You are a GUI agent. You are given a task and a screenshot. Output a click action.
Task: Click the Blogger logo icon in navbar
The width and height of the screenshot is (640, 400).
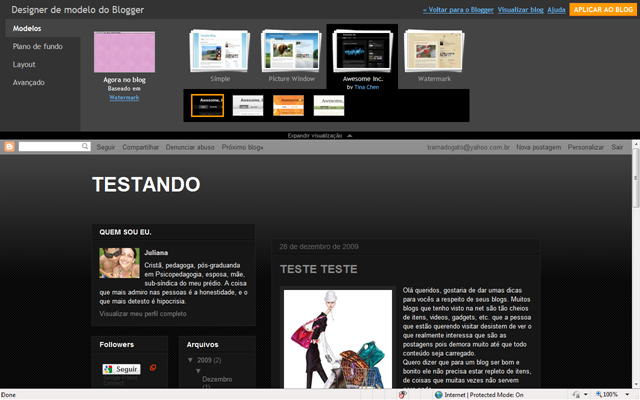(x=9, y=147)
